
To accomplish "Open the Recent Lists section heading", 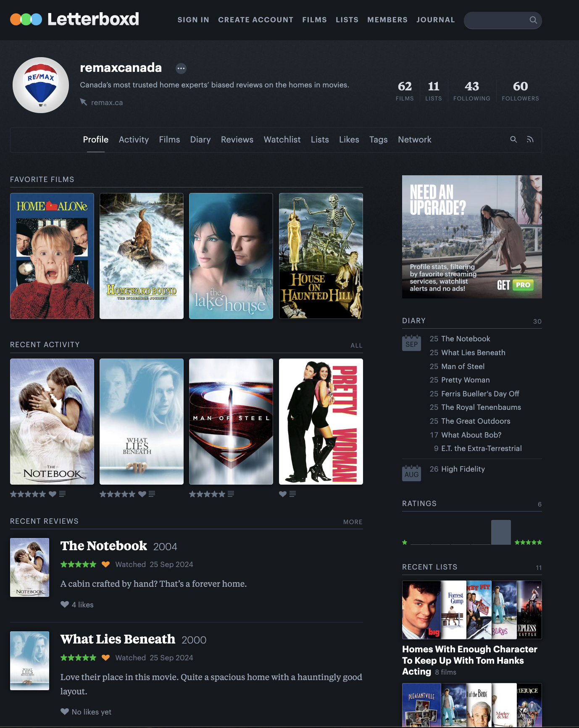I will coord(430,567).
